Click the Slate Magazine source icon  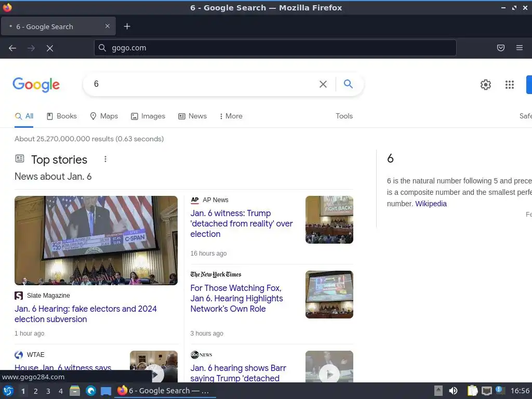click(19, 296)
